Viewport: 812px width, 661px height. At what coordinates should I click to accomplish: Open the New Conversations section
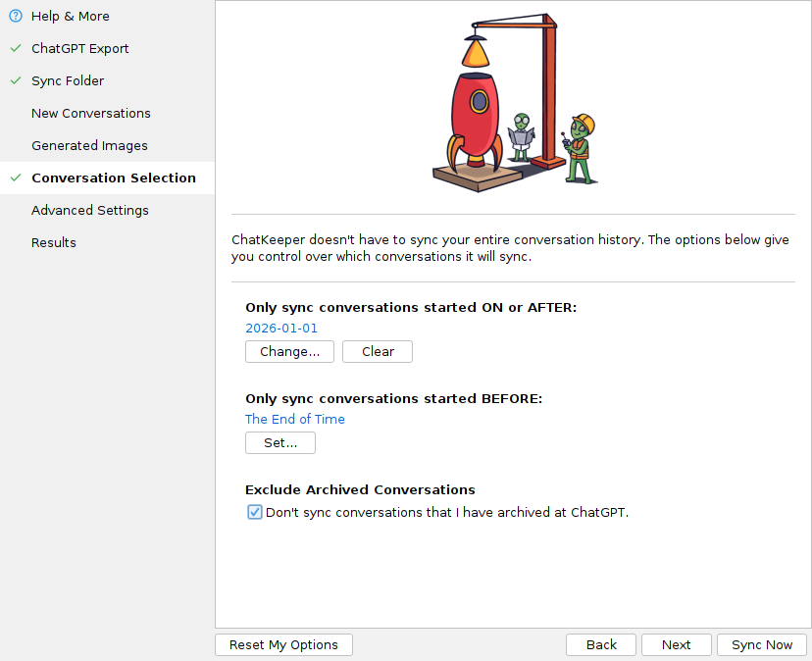90,113
